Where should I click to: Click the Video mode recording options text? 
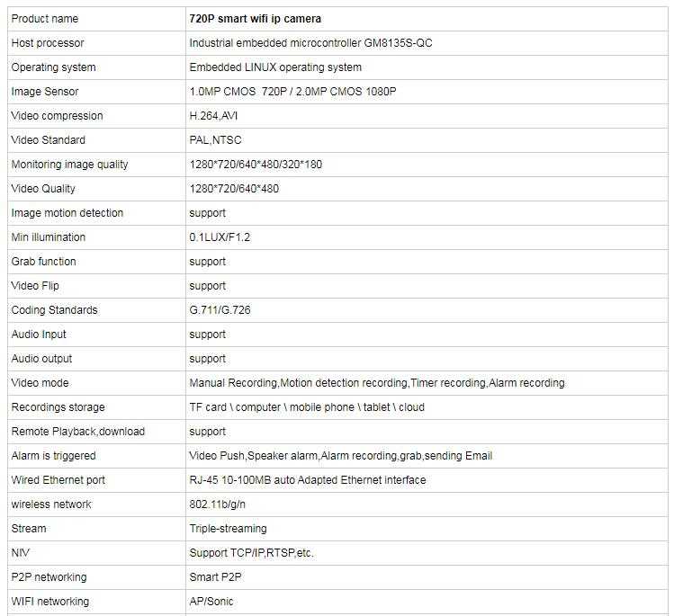377,383
